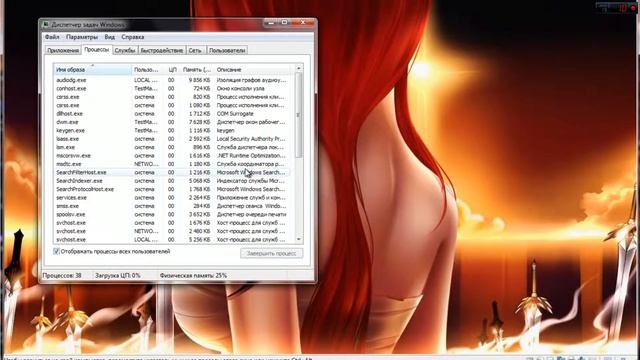
Task: Select the dwm.exe process
Action: coord(172,122)
